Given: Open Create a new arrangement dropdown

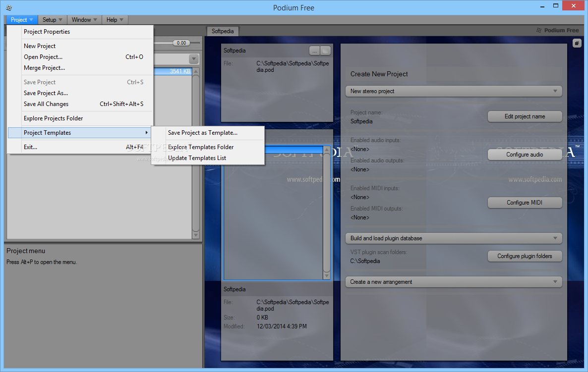Looking at the screenshot, I should click(x=454, y=282).
